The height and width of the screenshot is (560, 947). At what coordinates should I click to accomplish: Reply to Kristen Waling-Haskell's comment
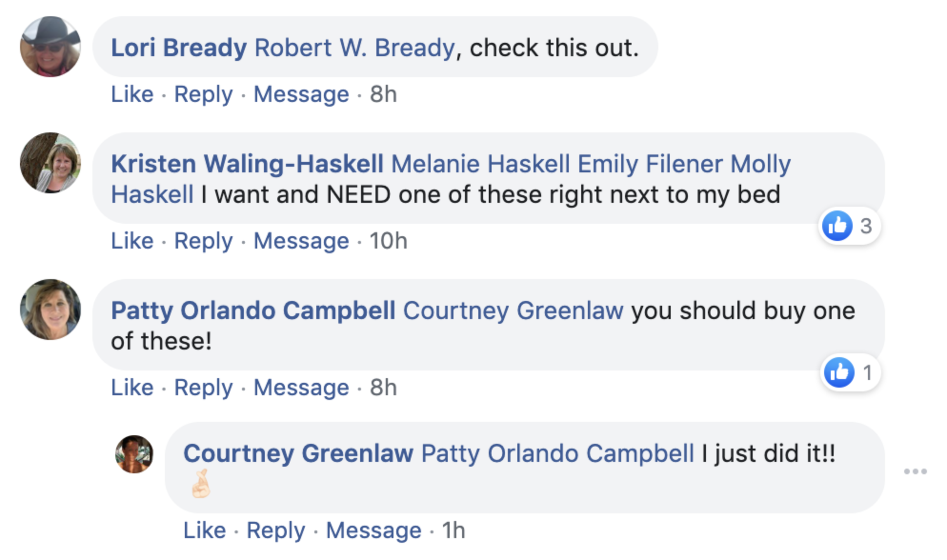pyautogui.click(x=203, y=241)
